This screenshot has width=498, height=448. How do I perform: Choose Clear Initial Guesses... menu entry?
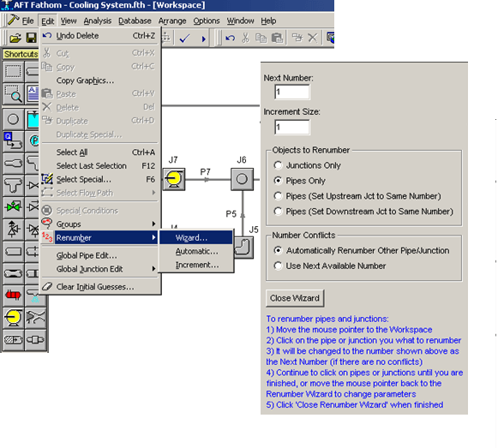99,287
